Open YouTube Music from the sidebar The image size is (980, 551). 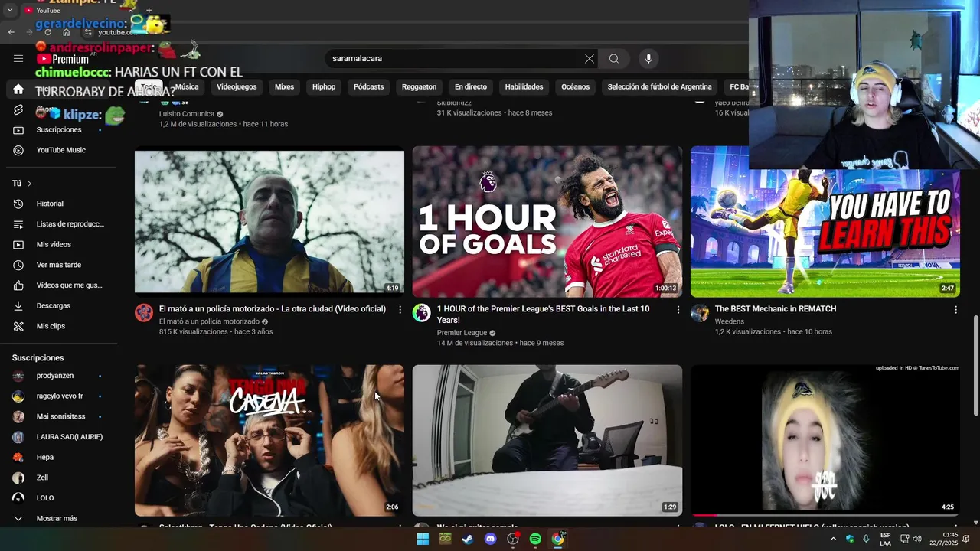pos(61,150)
